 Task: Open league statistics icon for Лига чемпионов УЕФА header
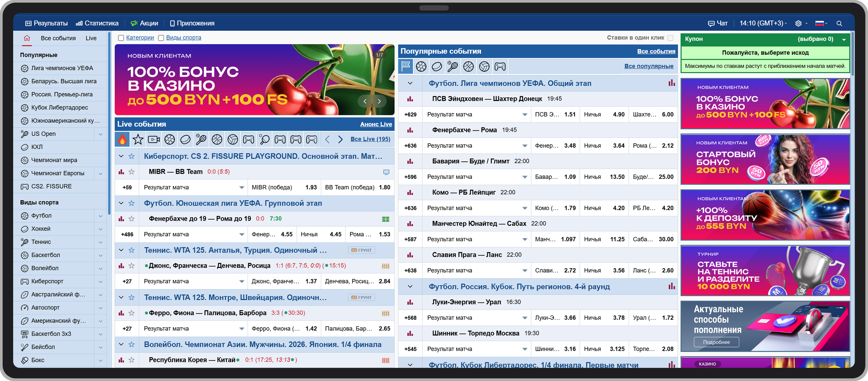pos(672,83)
